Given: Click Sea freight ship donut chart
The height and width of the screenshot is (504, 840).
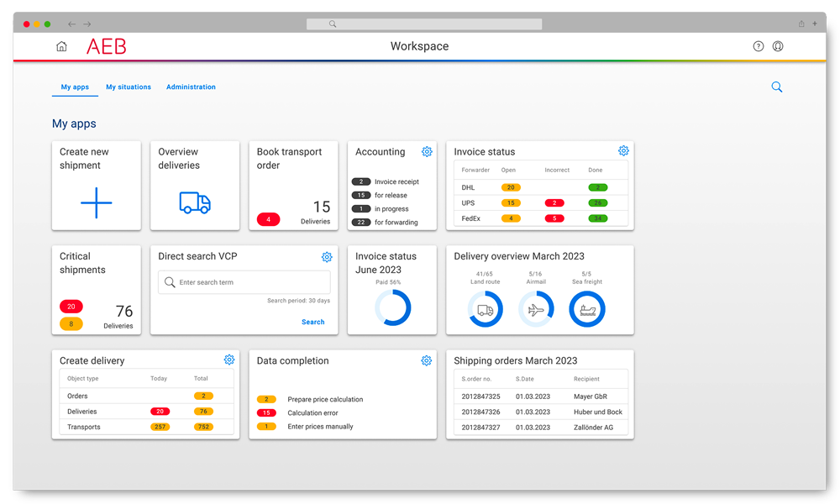Looking at the screenshot, I should tap(587, 309).
